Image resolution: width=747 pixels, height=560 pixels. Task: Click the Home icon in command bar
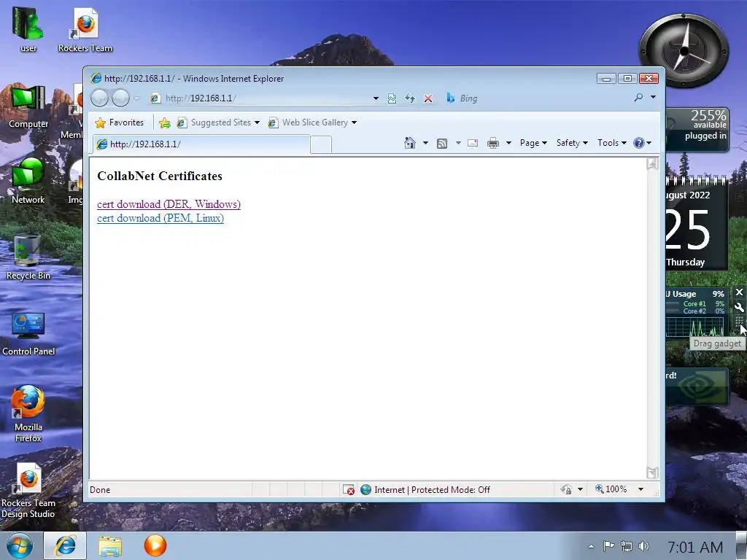click(410, 143)
